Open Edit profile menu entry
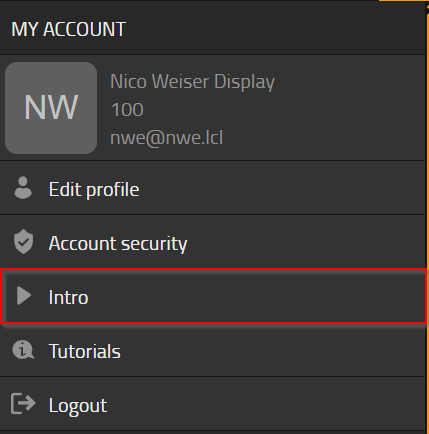This screenshot has width=429, height=434. [x=213, y=188]
